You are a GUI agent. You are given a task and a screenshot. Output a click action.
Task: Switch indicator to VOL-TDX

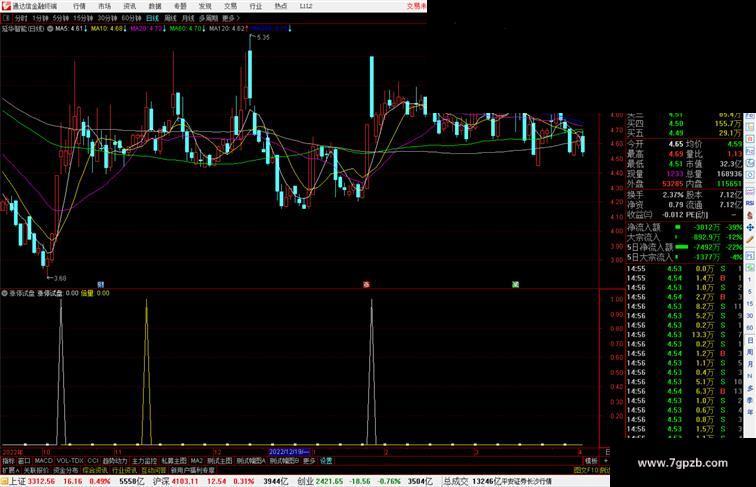(70, 461)
